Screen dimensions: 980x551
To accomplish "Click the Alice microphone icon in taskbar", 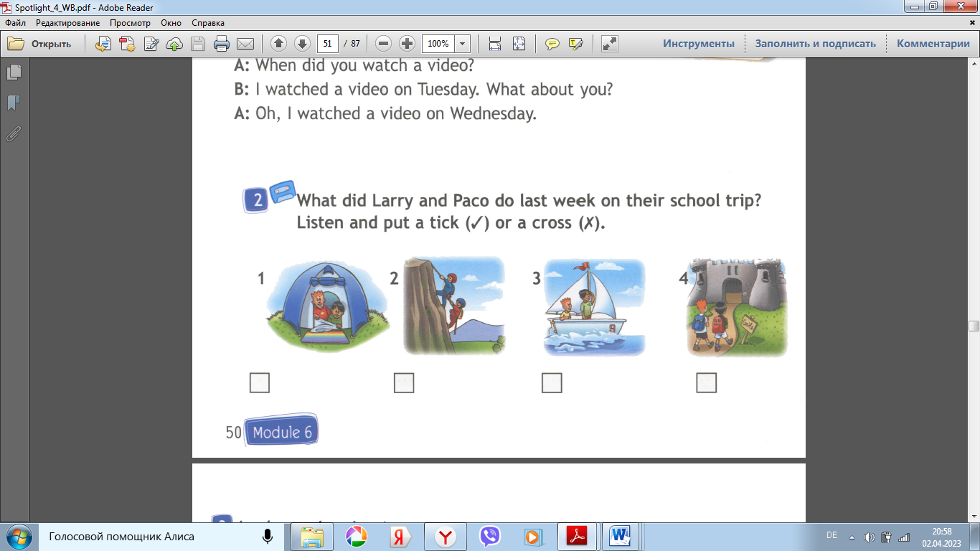I will [268, 536].
